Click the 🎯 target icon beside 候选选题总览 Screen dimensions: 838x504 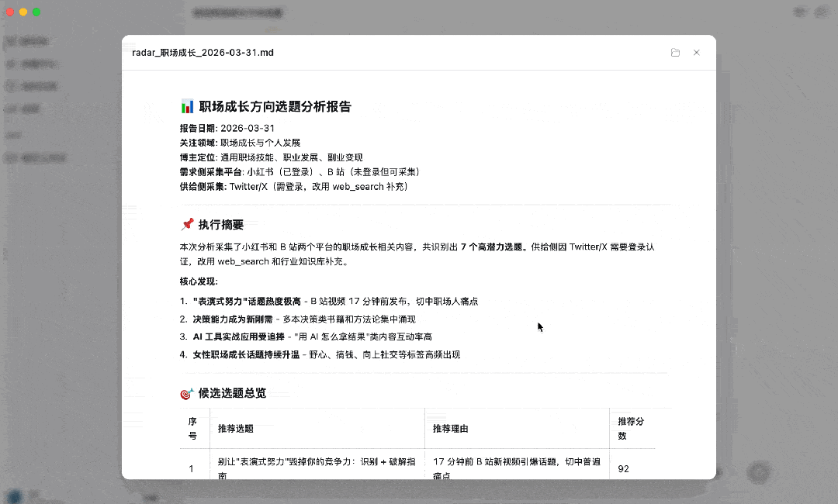click(186, 393)
